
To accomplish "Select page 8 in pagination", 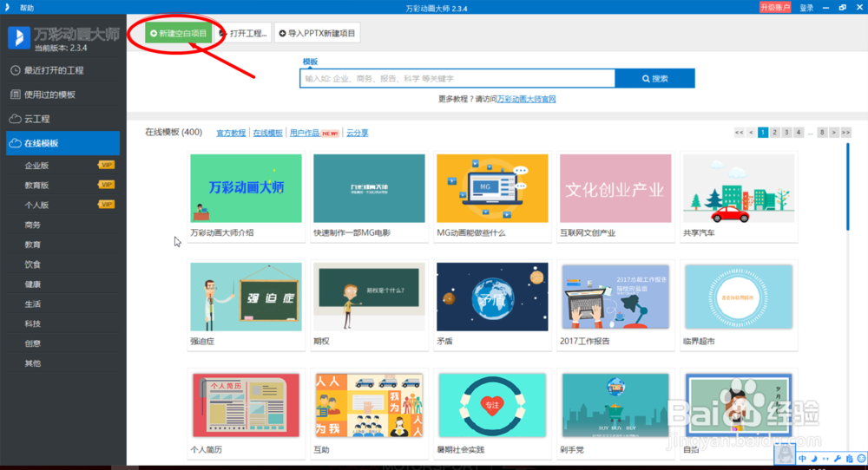I will [822, 132].
